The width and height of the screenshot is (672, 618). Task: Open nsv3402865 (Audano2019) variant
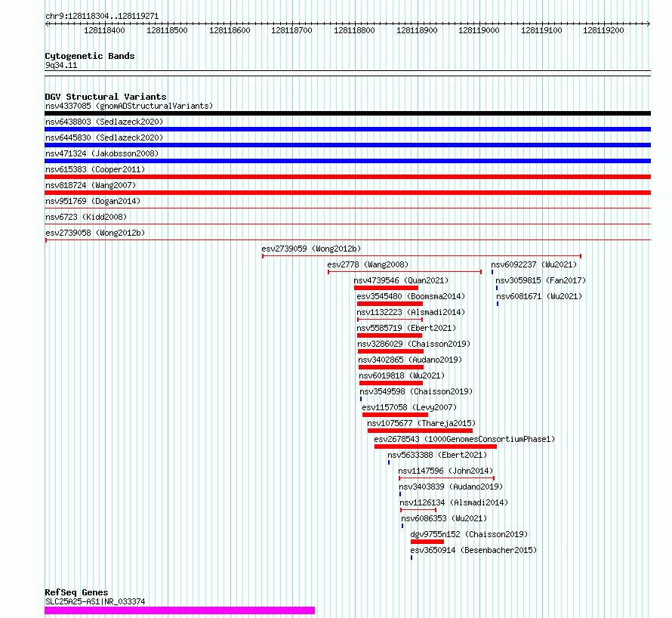410,360
